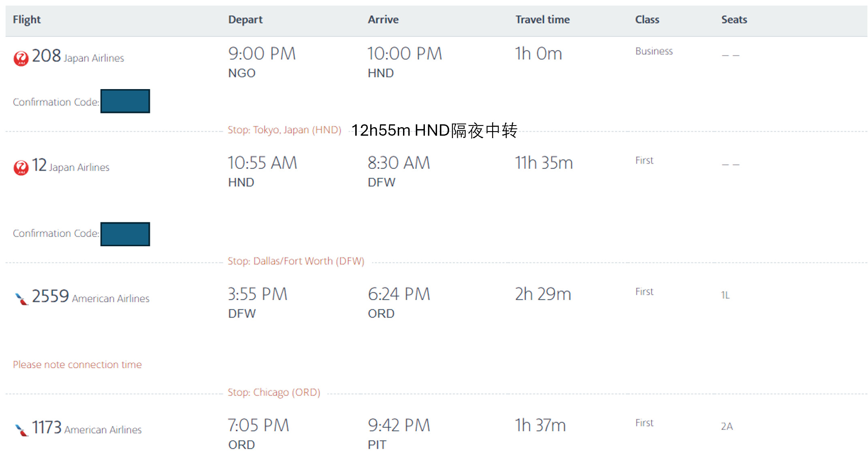Click the redacted confirmation code for flight 208

tap(125, 101)
